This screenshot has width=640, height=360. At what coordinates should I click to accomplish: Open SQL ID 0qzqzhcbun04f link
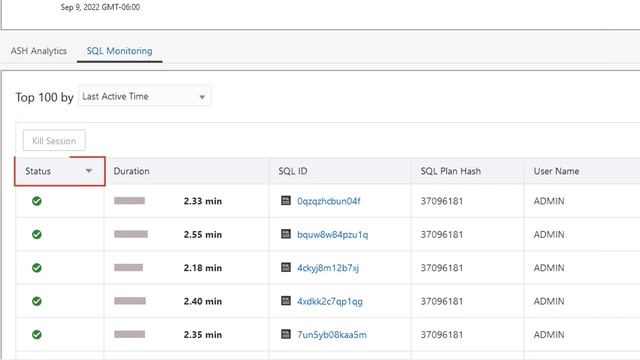click(329, 201)
